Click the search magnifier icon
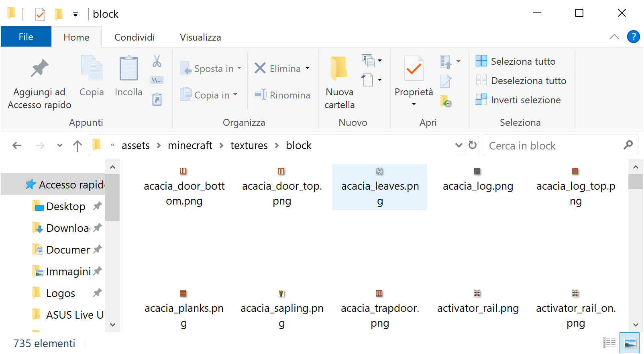This screenshot has width=644, height=354. click(628, 145)
